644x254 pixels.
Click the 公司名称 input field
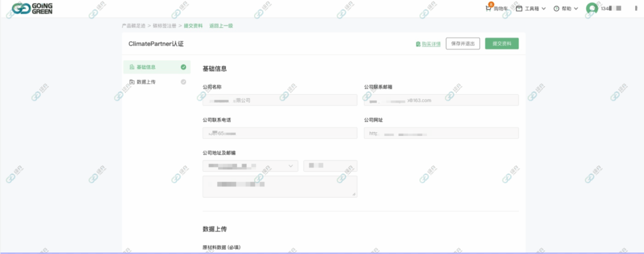(280, 100)
